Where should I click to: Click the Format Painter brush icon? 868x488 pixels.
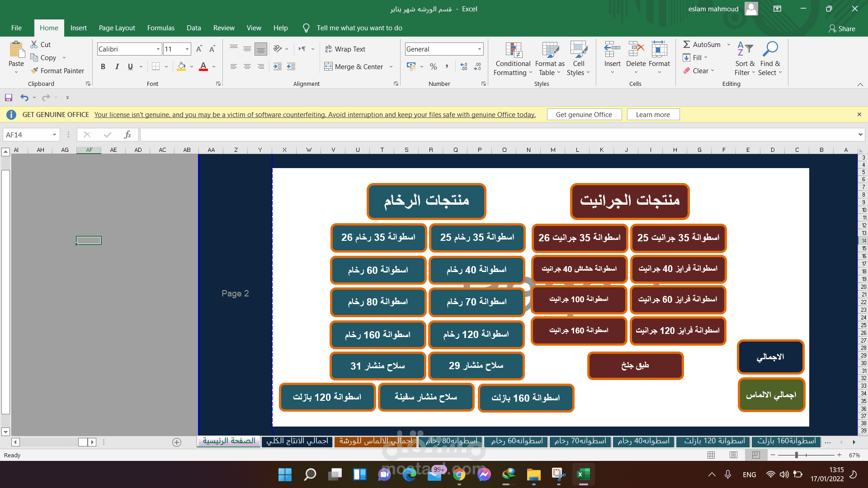(34, 71)
